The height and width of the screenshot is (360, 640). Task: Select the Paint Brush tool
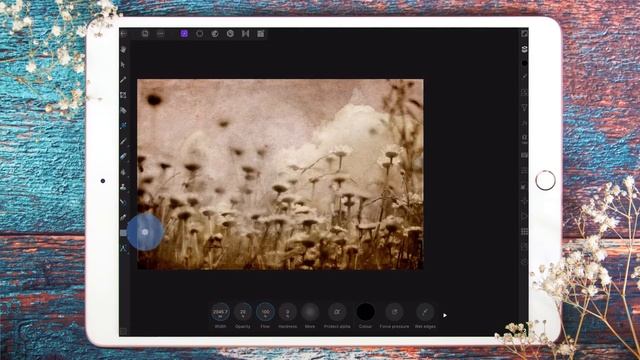click(x=123, y=141)
